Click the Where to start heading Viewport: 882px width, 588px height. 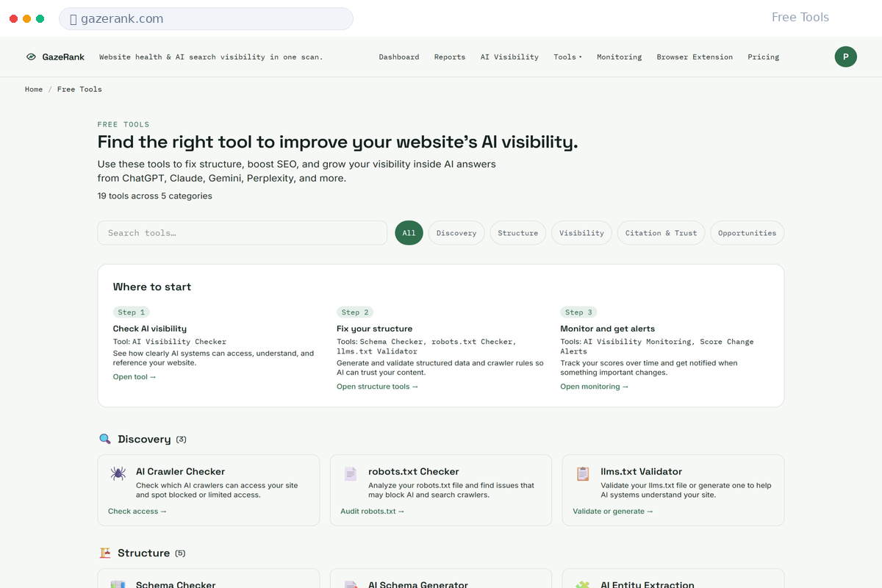point(152,287)
